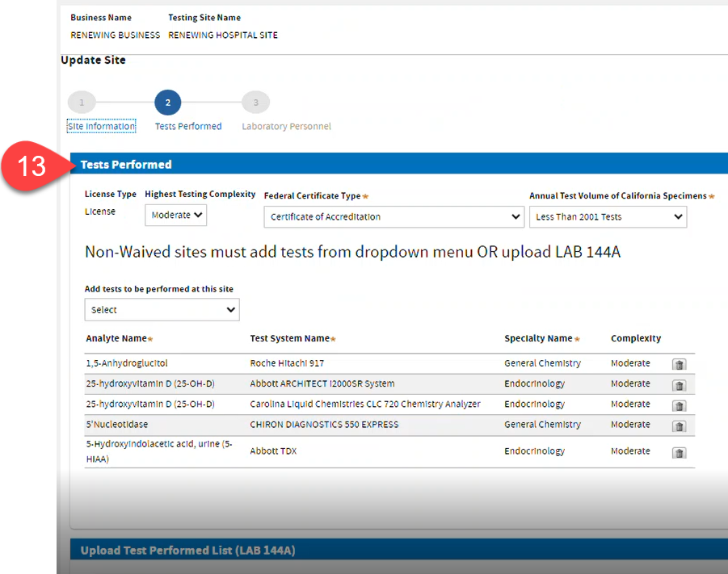Screen dimensions: 728x574
Task: Click step 1 circle in the progress indicator
Action: pyautogui.click(x=81, y=102)
